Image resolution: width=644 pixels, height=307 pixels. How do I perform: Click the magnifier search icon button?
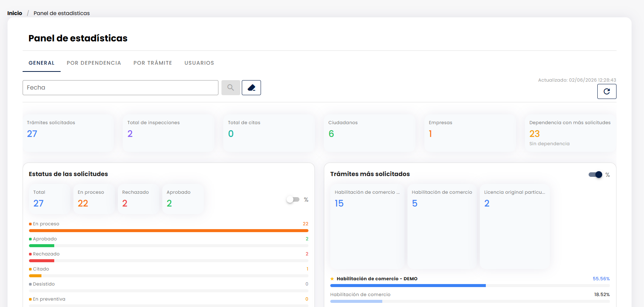pyautogui.click(x=231, y=88)
